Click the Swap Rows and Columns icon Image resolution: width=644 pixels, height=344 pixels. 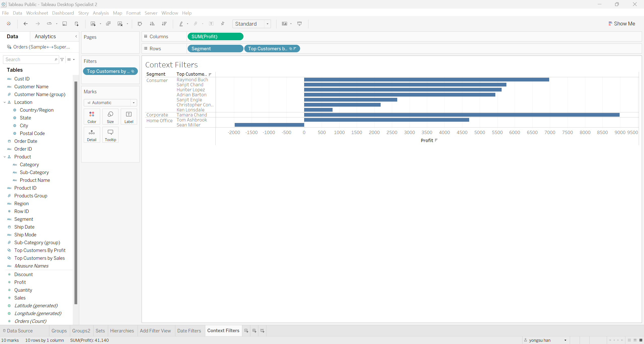click(140, 24)
